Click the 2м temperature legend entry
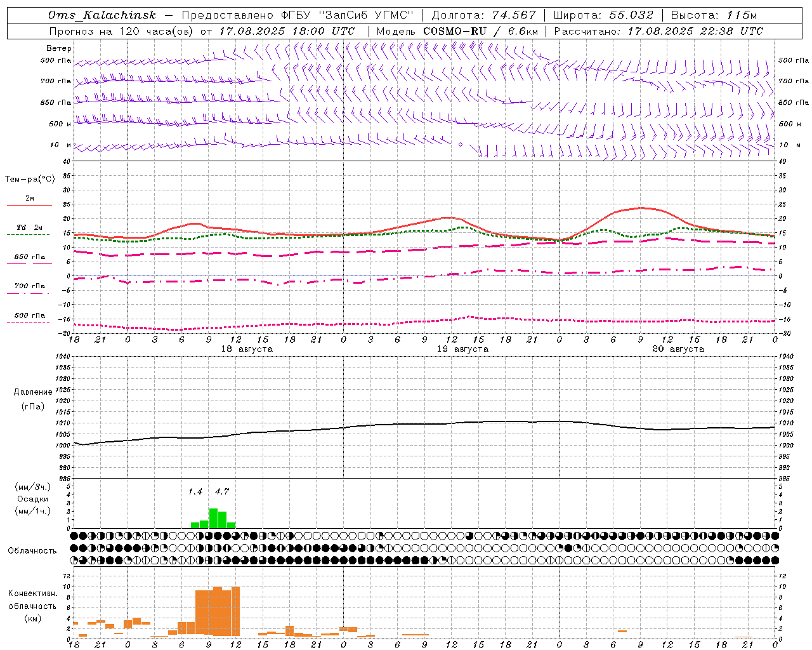 30,198
